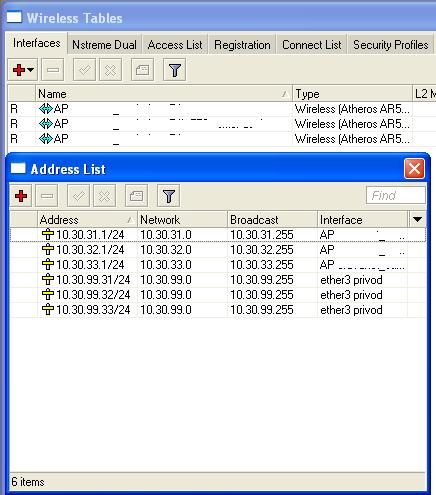Image resolution: width=436 pixels, height=495 pixels.
Task: Click network cell 10.30.31.0
Action: pyautogui.click(x=166, y=235)
